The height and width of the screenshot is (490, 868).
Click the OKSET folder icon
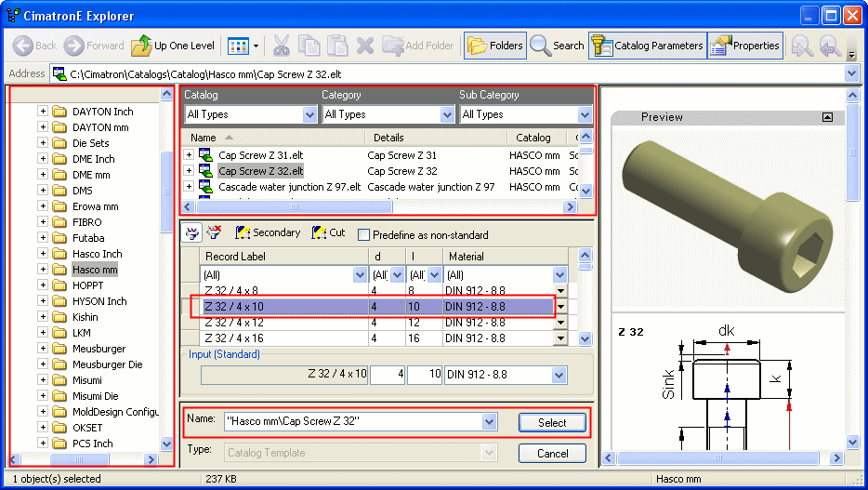(59, 428)
